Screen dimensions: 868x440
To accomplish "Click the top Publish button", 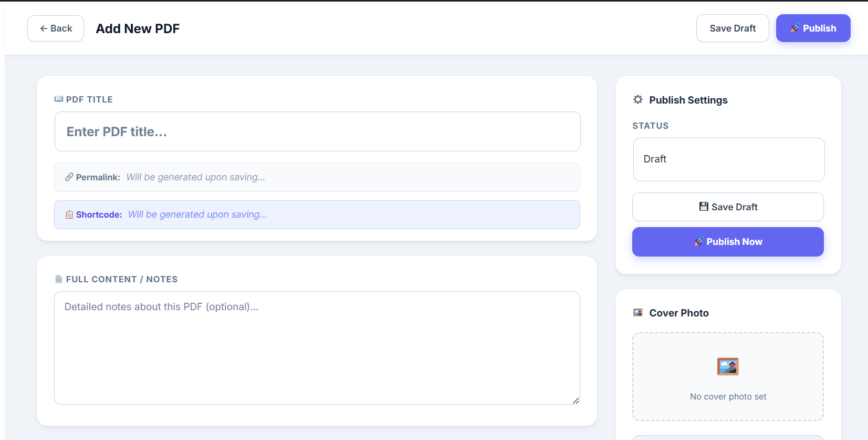I will point(813,28).
